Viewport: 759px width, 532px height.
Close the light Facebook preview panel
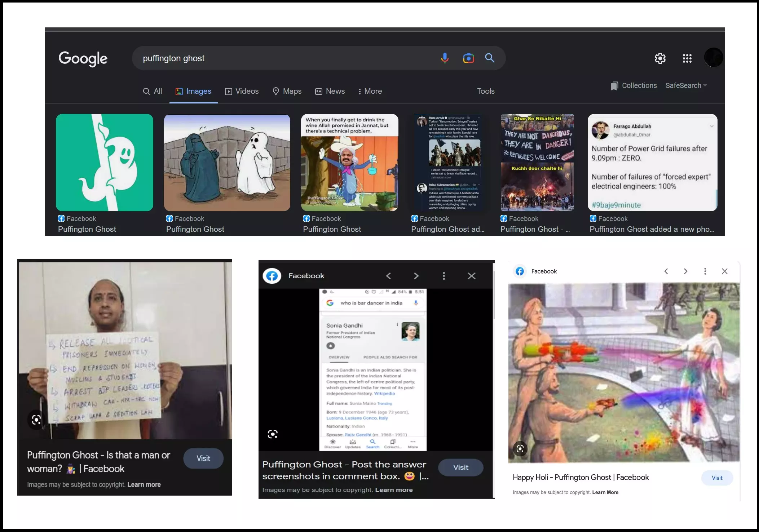(x=724, y=271)
